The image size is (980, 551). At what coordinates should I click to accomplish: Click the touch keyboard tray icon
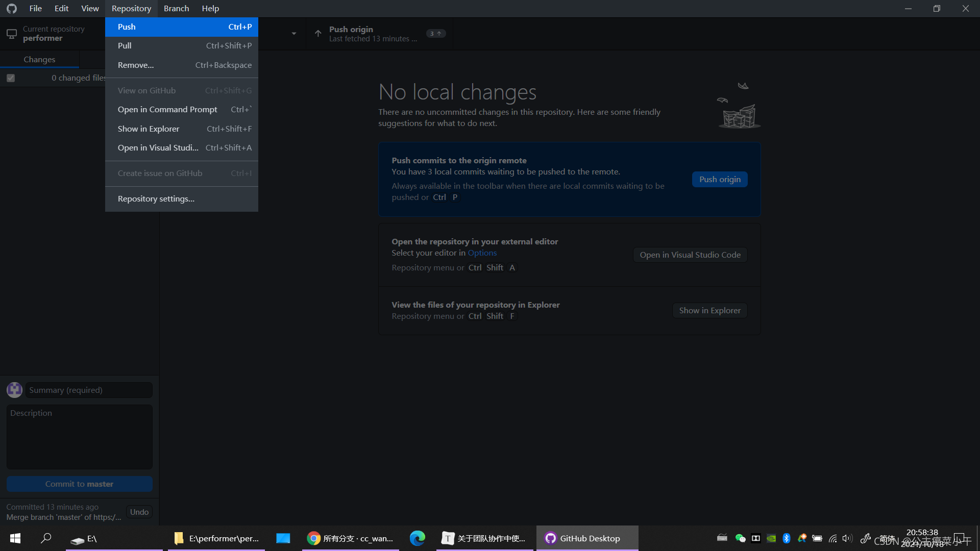tap(722, 538)
